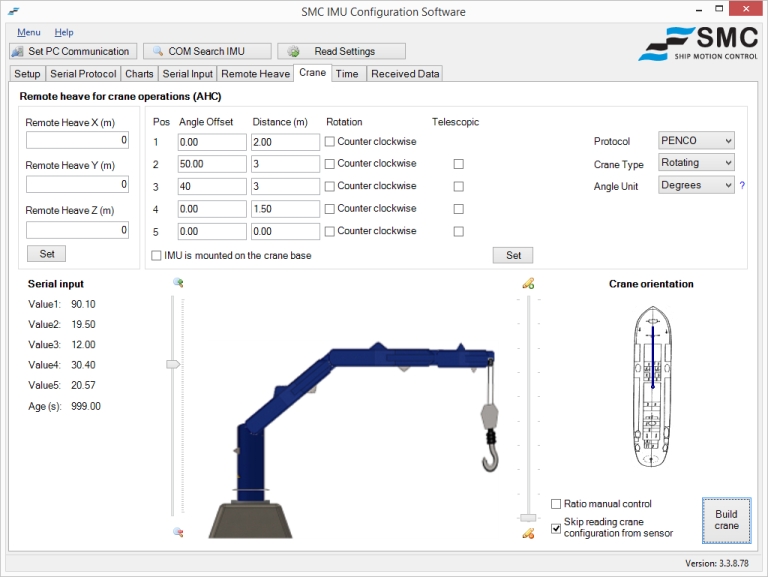Image resolution: width=768 pixels, height=577 pixels.
Task: Click Distance field for position 5
Action: [x=286, y=232]
